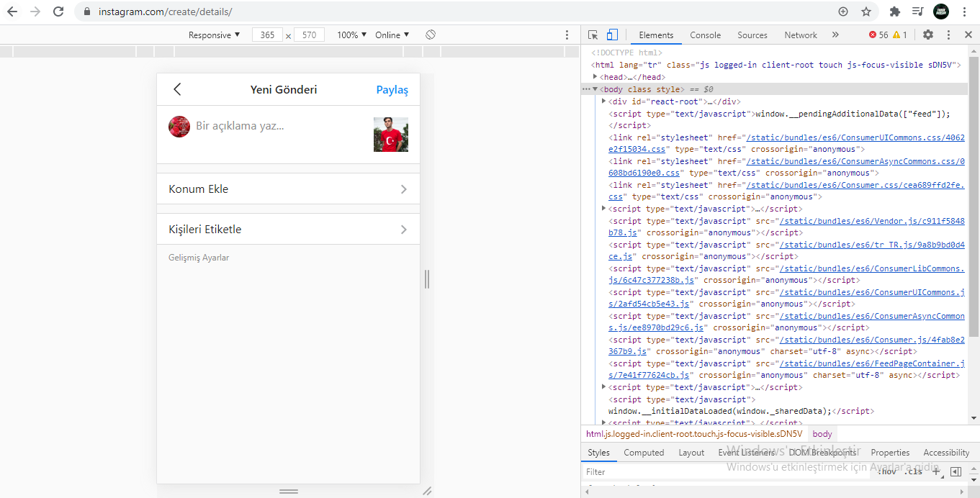Rotate the device viewport
Screen dimensions: 980x498
click(x=431, y=35)
